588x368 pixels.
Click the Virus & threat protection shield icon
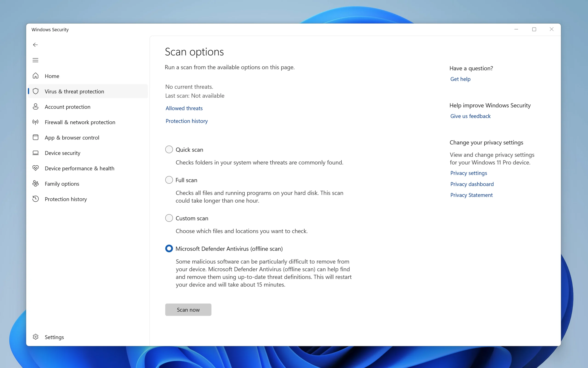click(x=36, y=91)
